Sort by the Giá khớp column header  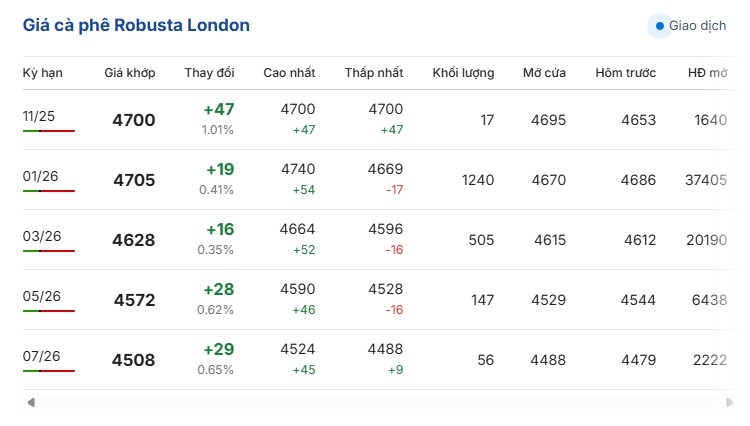130,73
